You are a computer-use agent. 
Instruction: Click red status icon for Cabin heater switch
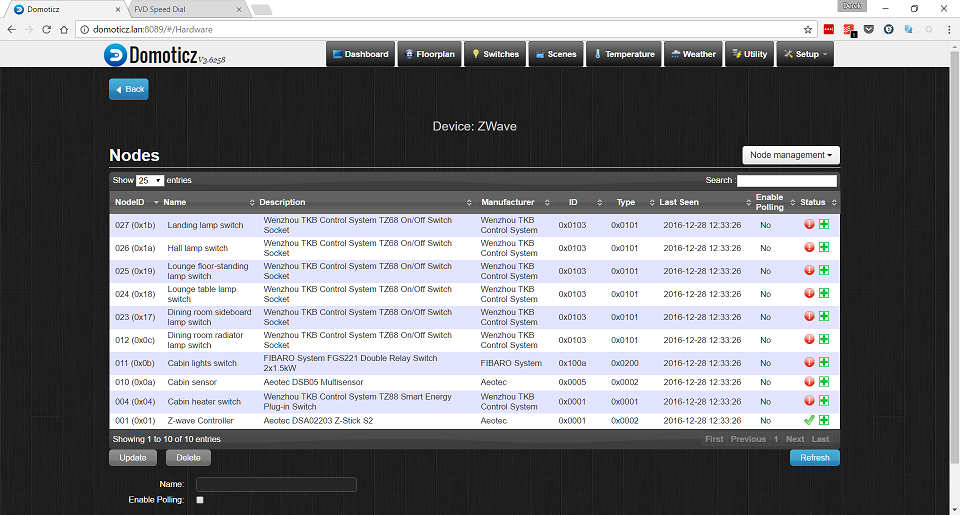(809, 400)
